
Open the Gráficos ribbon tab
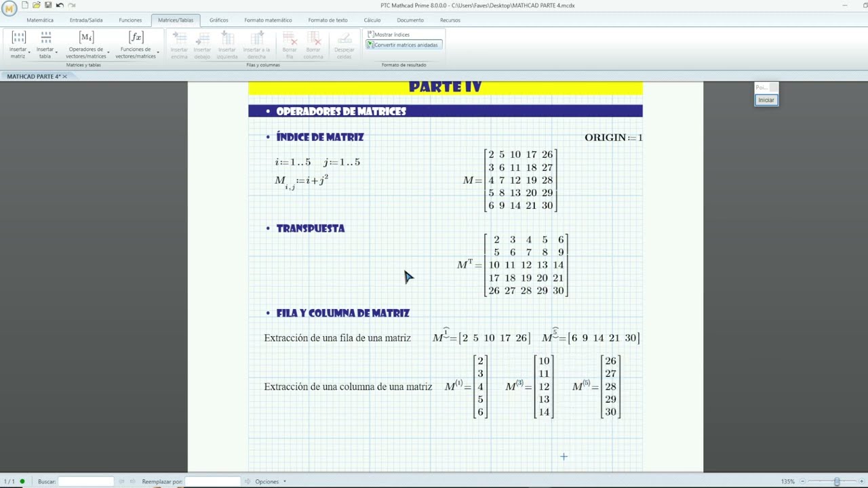tap(218, 20)
